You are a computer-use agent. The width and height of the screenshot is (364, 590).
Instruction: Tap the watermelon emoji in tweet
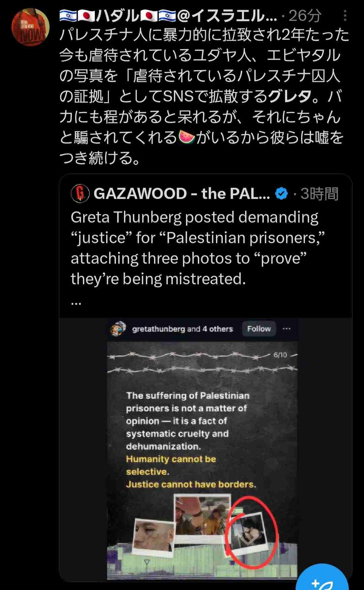click(186, 137)
